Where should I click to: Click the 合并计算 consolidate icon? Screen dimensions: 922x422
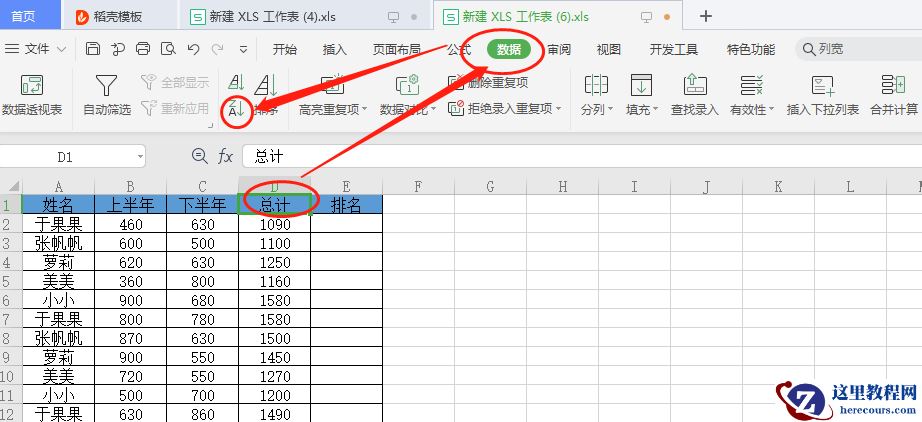tap(894, 85)
